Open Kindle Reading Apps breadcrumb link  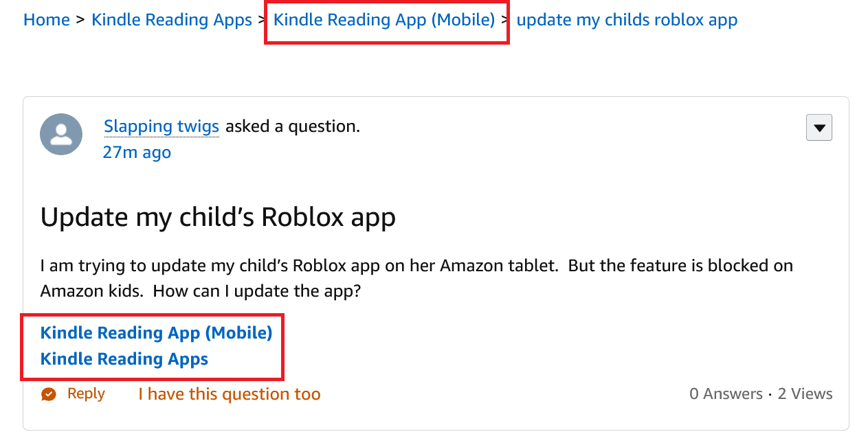[172, 19]
